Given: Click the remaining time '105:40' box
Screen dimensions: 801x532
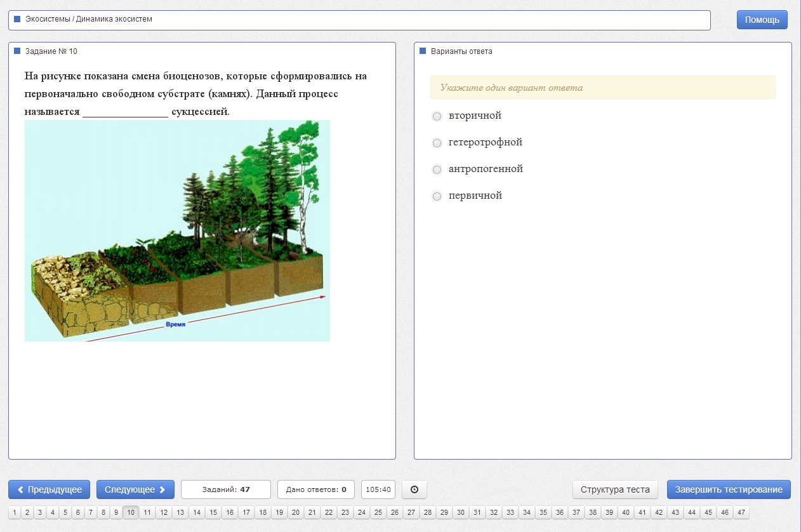Looking at the screenshot, I should pyautogui.click(x=378, y=489).
